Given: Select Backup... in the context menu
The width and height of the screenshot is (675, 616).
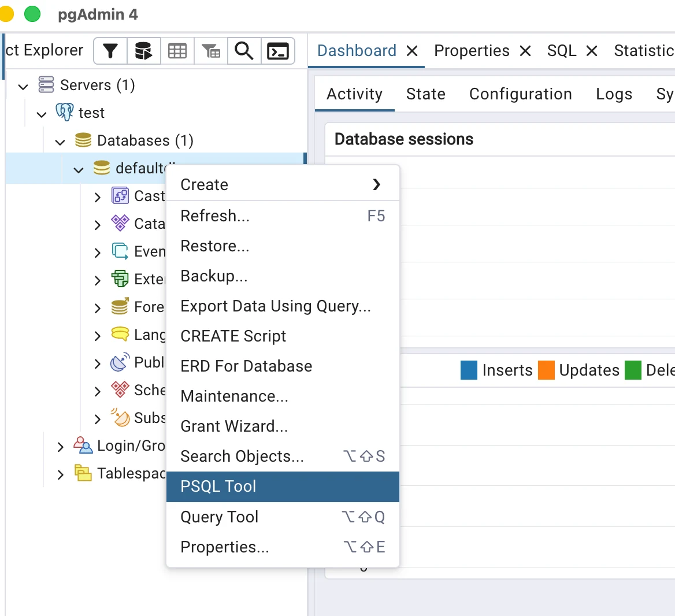Looking at the screenshot, I should (x=283, y=276).
